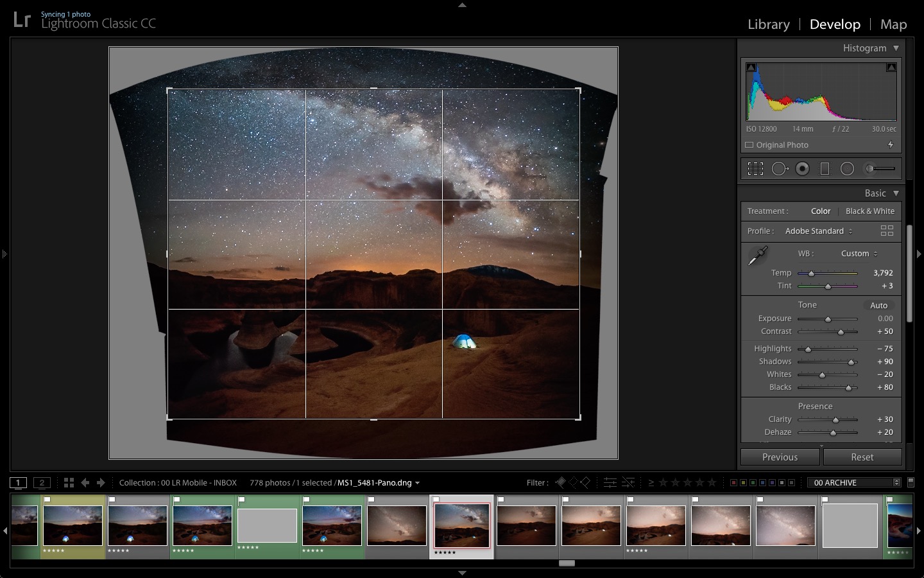The width and height of the screenshot is (924, 578).
Task: Click the Grid View icon above the filmstrip
Action: 69,482
